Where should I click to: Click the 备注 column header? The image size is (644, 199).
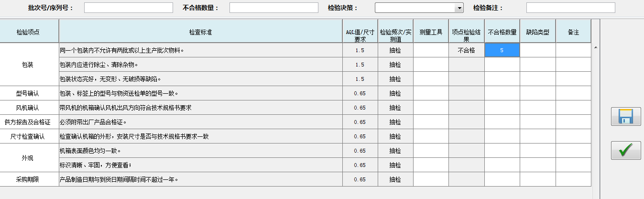pyautogui.click(x=573, y=32)
